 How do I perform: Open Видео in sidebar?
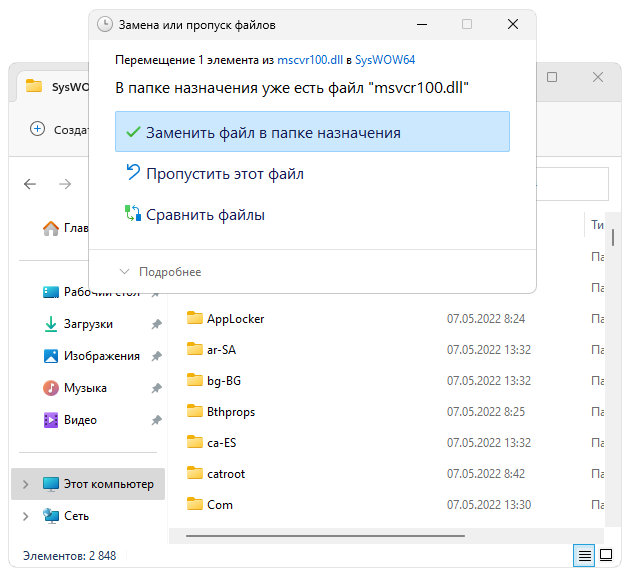click(x=81, y=420)
